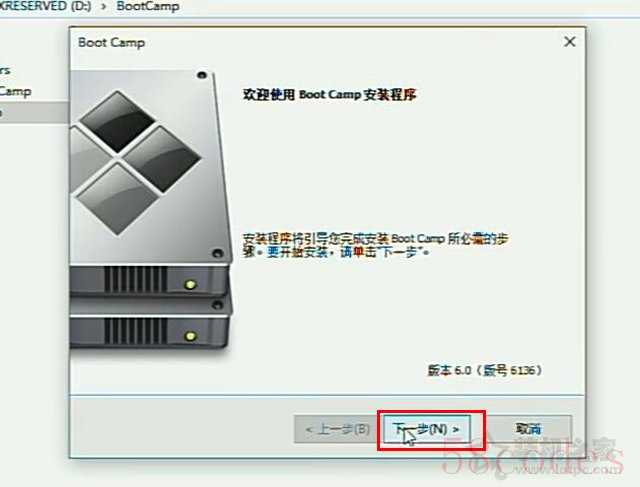
Task: Click the top drive's yellow indicator light
Action: pos(190,285)
